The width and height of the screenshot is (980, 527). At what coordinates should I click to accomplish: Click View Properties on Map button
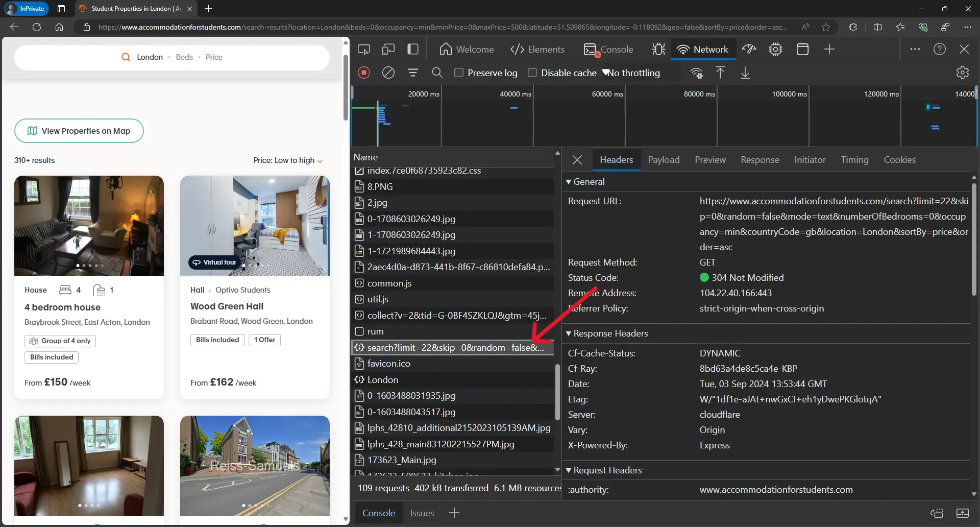79,131
